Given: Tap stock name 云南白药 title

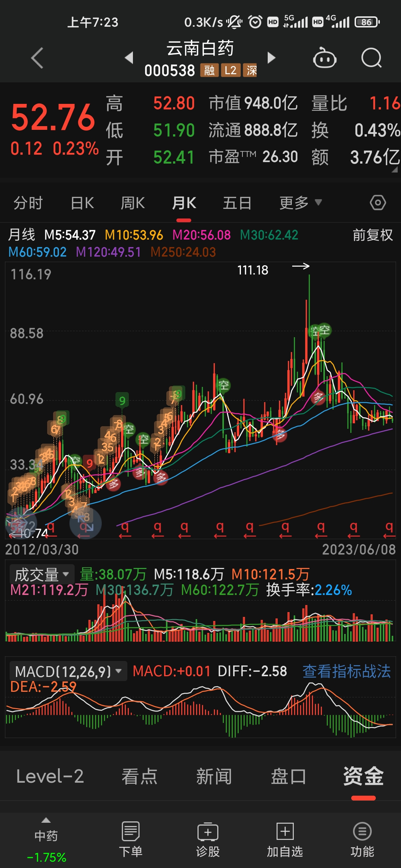Looking at the screenshot, I should point(200,48).
